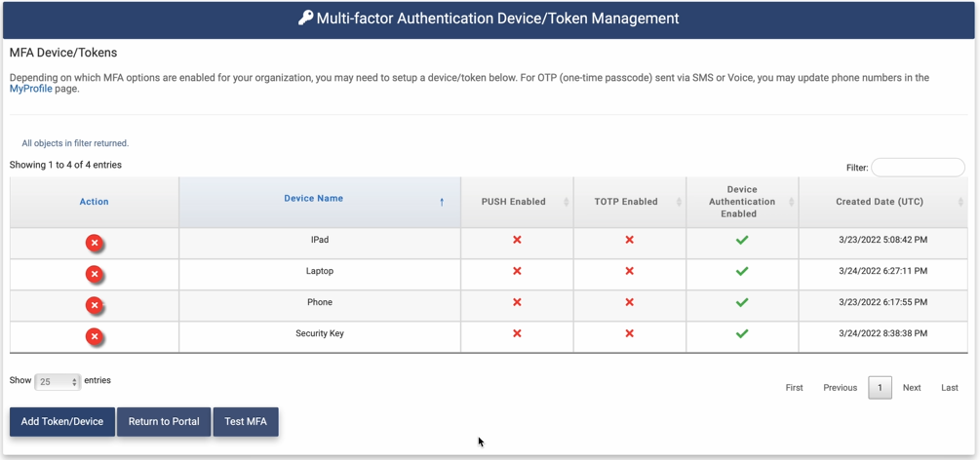Go to Next page of entries

pyautogui.click(x=911, y=388)
